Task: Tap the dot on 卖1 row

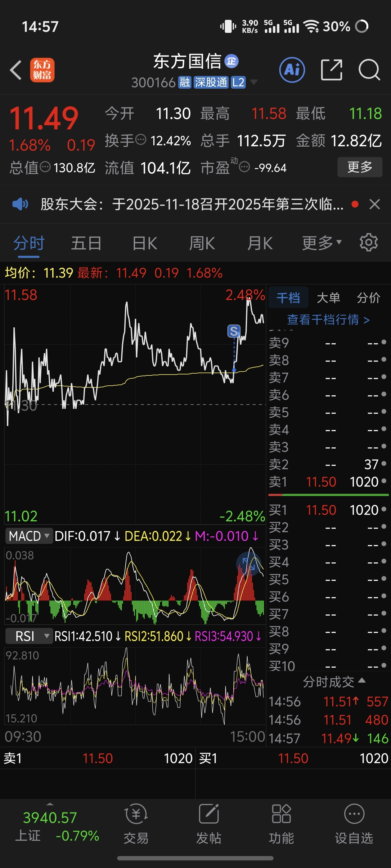Action: [384, 481]
